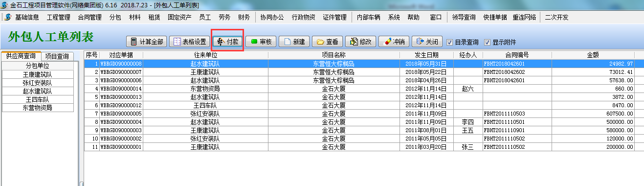Sort by the 往来单位 column header
Viewport: 644px width, 186px height.
pyautogui.click(x=205, y=55)
